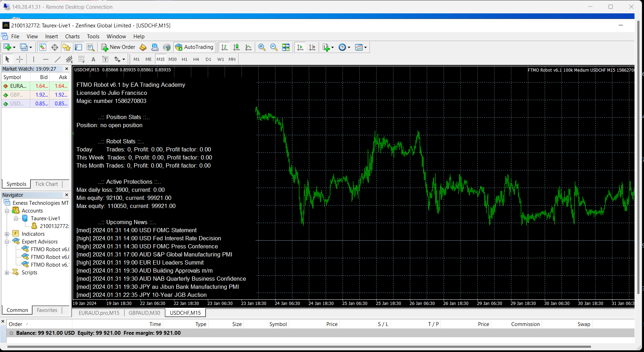Open the Periods dropdown arrow
644x352 pixels.
(x=349, y=47)
